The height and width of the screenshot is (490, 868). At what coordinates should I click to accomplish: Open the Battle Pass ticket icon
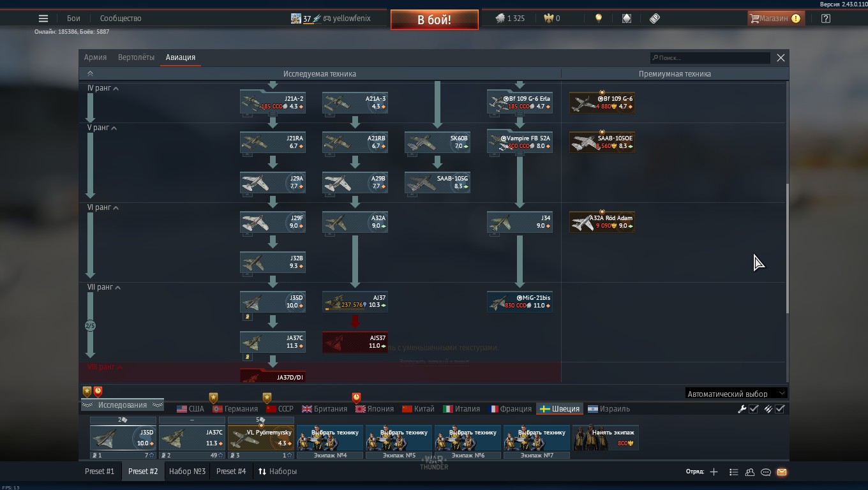click(654, 19)
